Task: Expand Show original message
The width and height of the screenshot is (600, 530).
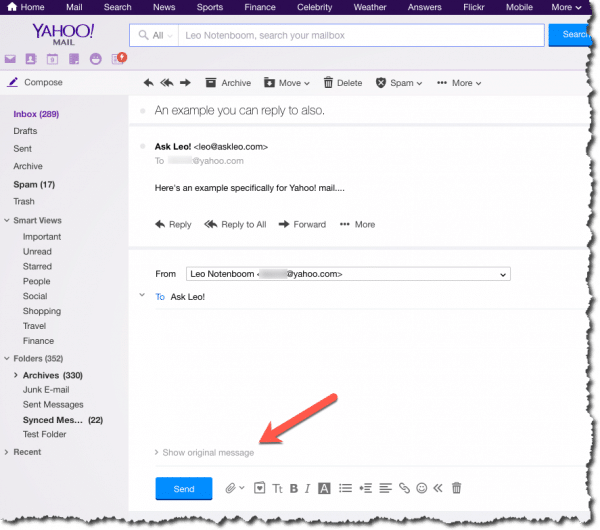Action: pos(204,452)
